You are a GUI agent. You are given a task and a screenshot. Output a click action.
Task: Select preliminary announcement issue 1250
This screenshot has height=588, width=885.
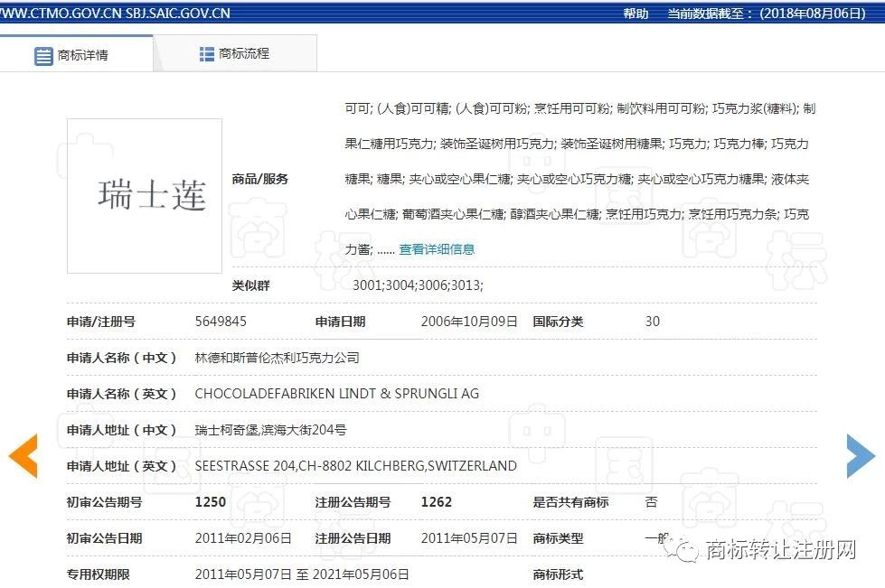pos(211,502)
